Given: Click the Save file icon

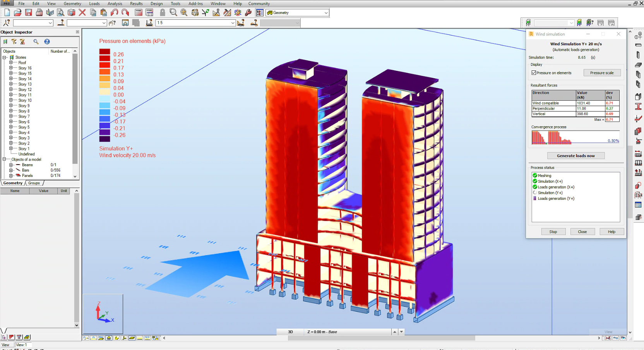Looking at the screenshot, I should [28, 13].
